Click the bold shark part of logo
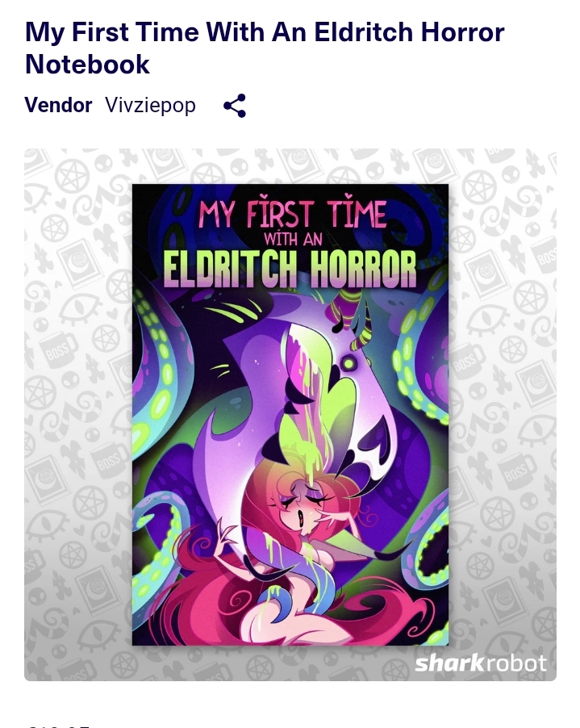Viewport: 580px width, 728px height. (x=449, y=663)
